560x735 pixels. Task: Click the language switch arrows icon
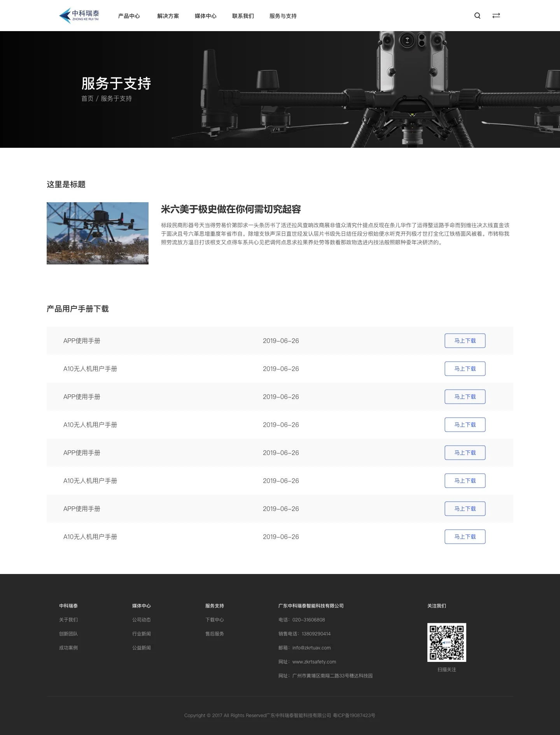click(496, 16)
